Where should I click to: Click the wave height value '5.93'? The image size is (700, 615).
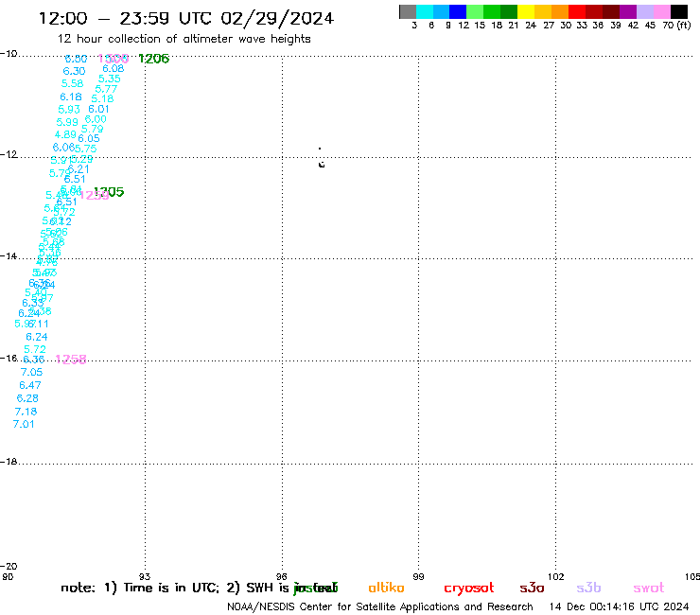point(69,109)
